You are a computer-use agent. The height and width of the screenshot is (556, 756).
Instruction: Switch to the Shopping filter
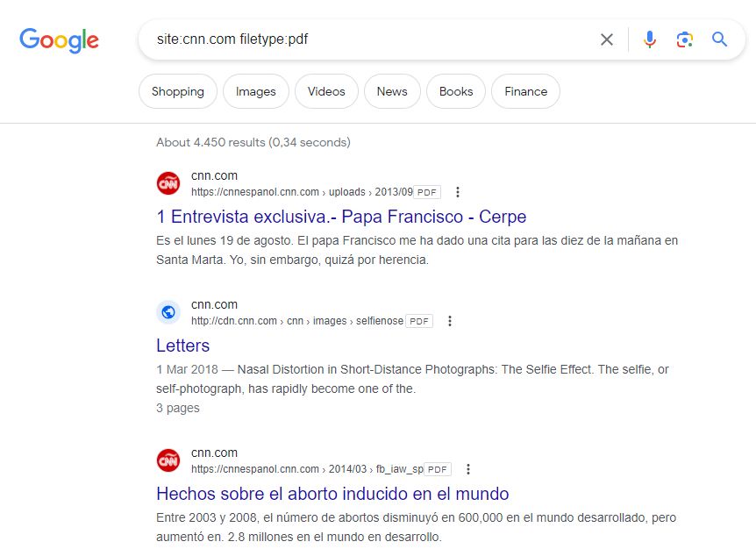178,91
